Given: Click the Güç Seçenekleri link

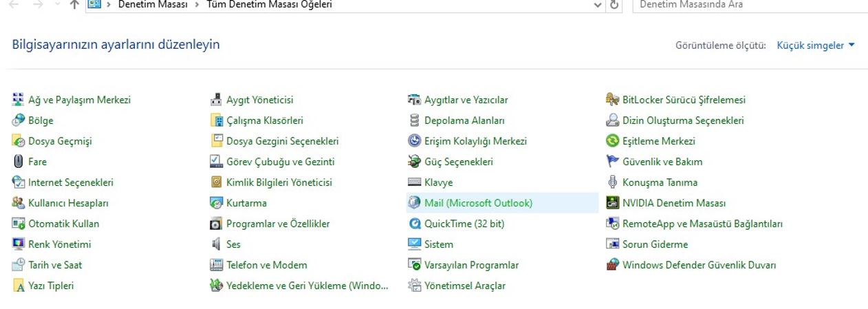Looking at the screenshot, I should tap(459, 162).
